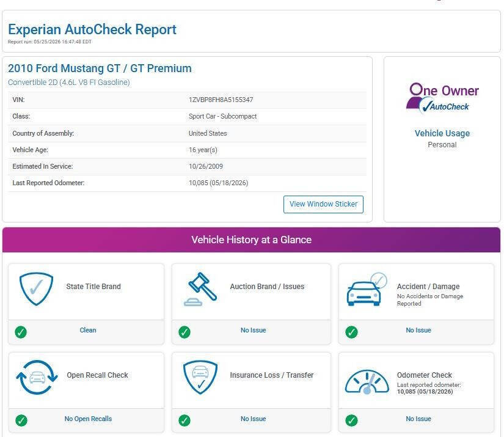Click the State Title Brand label
Viewport: 504px width, 437px height.
tap(93, 287)
